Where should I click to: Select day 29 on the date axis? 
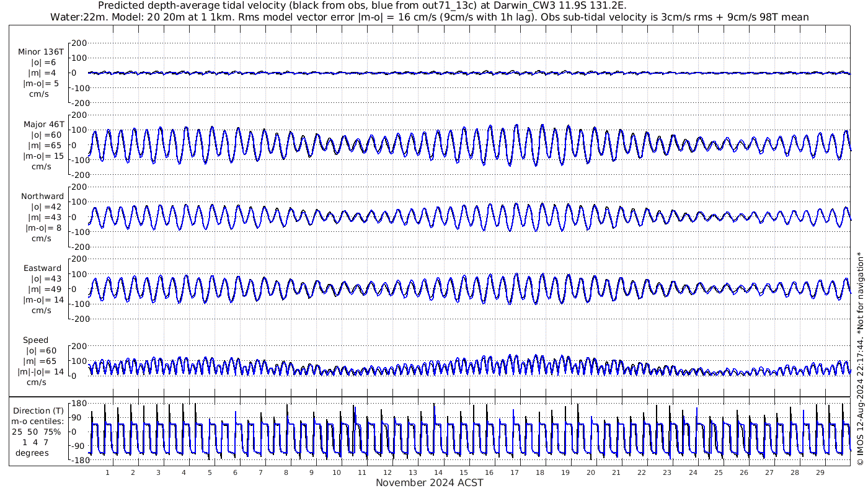(820, 472)
